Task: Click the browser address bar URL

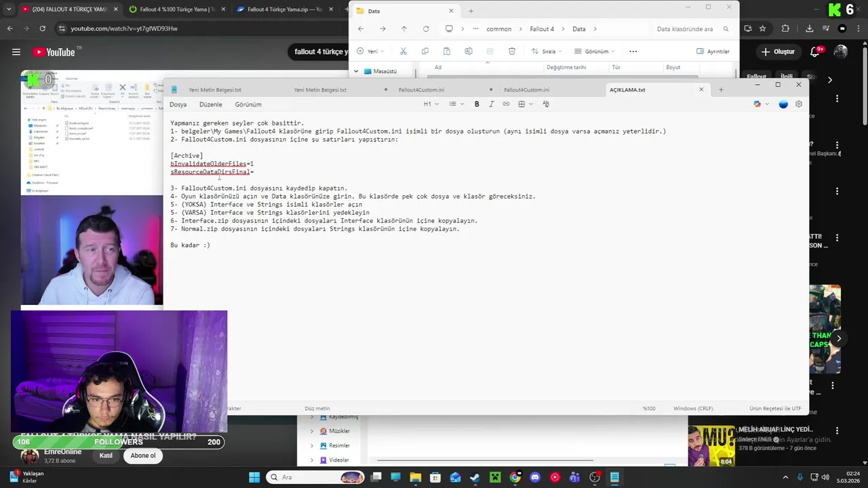Action: click(x=124, y=28)
